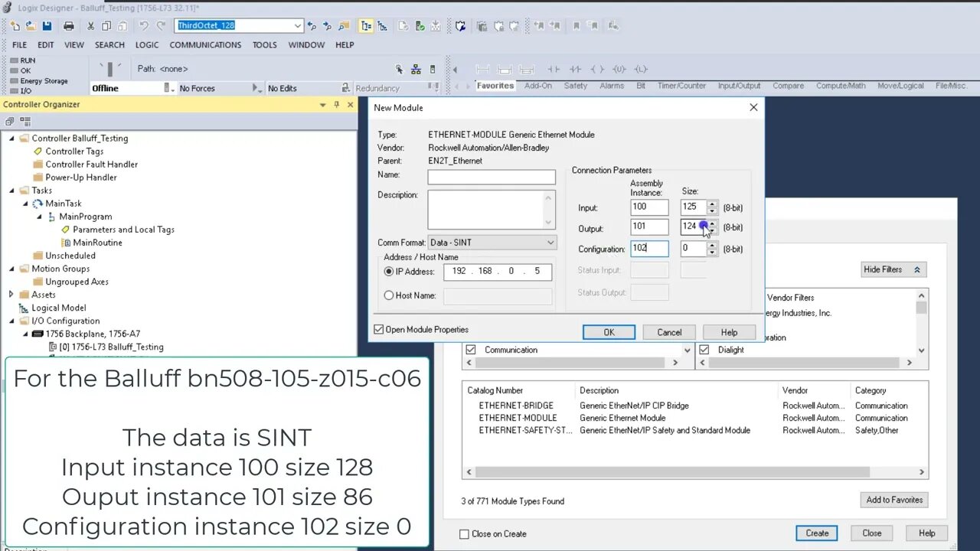The width and height of the screenshot is (980, 551).
Task: Click the Copy toolbar icon
Action: 107,25
